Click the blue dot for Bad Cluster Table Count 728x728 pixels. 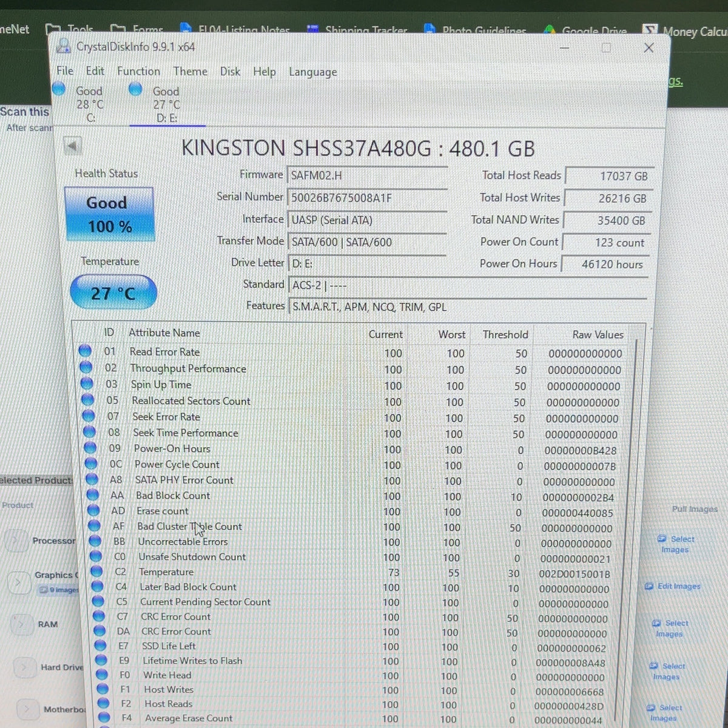coord(95,525)
